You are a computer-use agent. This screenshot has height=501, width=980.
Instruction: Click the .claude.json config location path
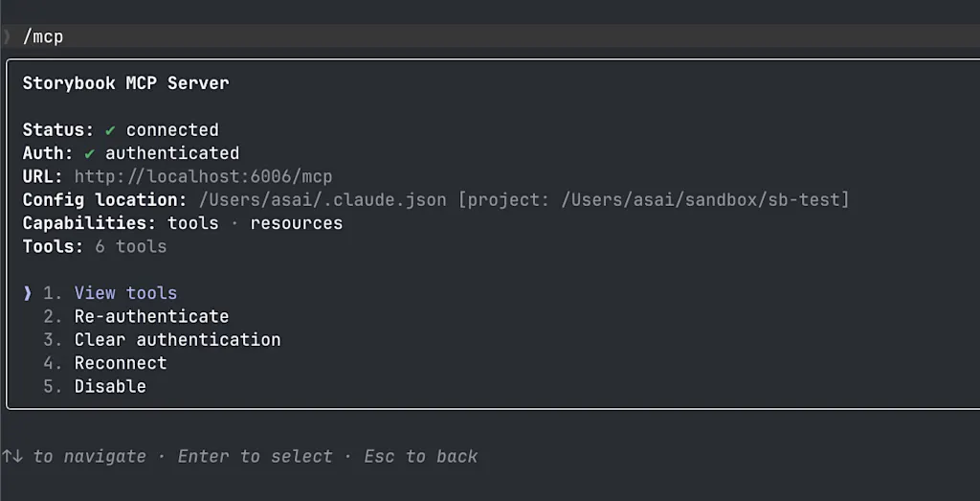point(323,200)
